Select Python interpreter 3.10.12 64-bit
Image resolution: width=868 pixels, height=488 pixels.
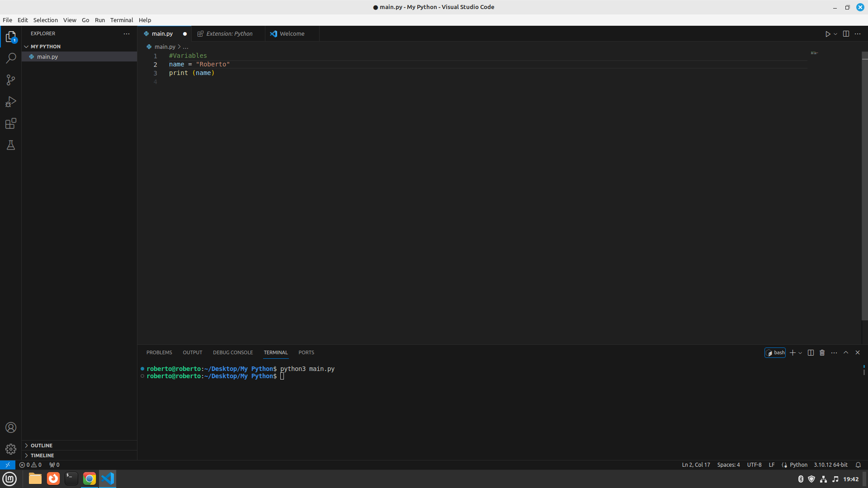830,465
